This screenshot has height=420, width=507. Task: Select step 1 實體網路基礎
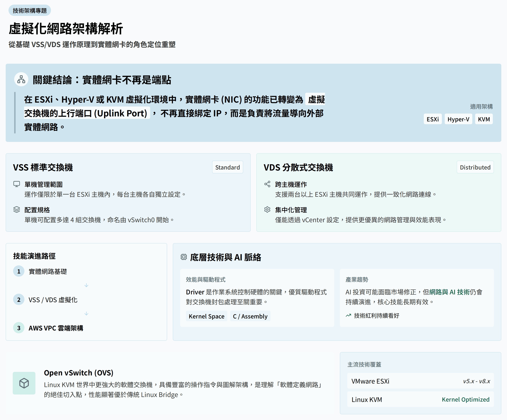click(x=48, y=271)
